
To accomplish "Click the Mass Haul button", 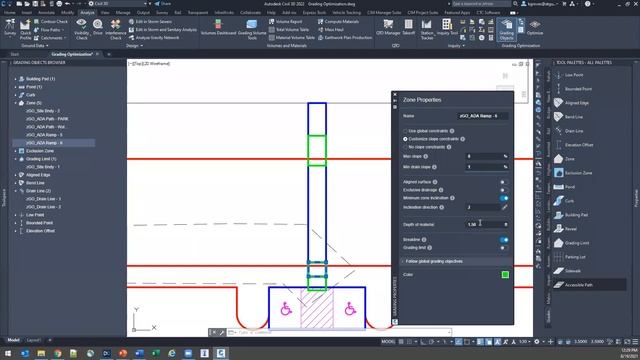I will coord(331,30).
